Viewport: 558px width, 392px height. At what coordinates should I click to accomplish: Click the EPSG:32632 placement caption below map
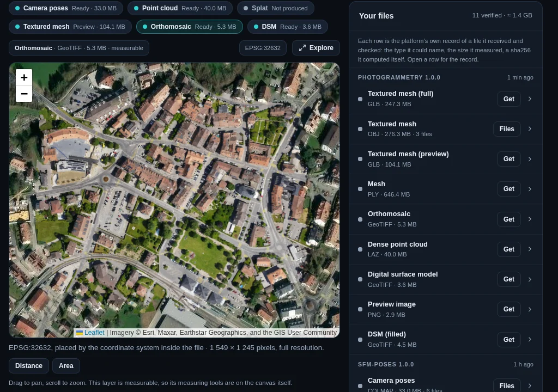click(166, 348)
